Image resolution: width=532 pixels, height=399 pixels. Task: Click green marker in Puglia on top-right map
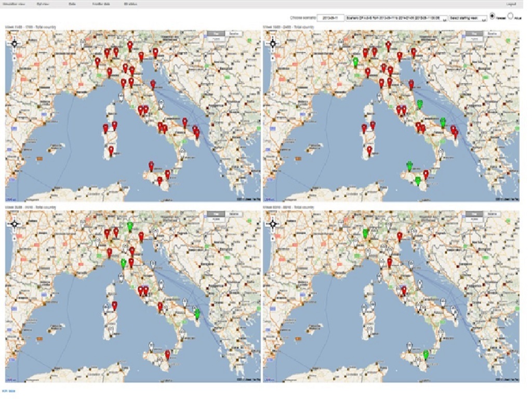443,122
